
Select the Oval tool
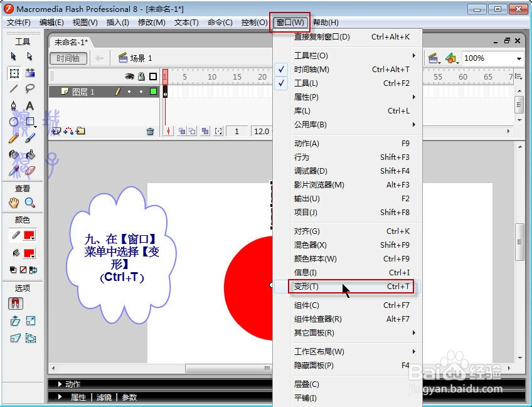[14, 122]
